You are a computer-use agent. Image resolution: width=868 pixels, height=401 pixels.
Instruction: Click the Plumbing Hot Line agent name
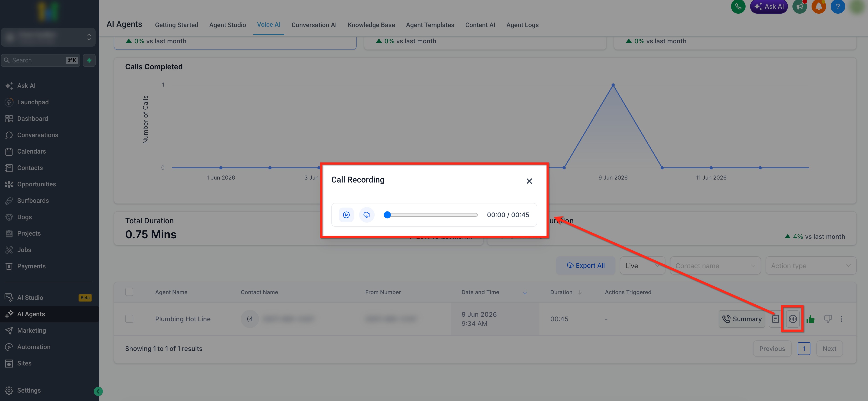coord(183,319)
